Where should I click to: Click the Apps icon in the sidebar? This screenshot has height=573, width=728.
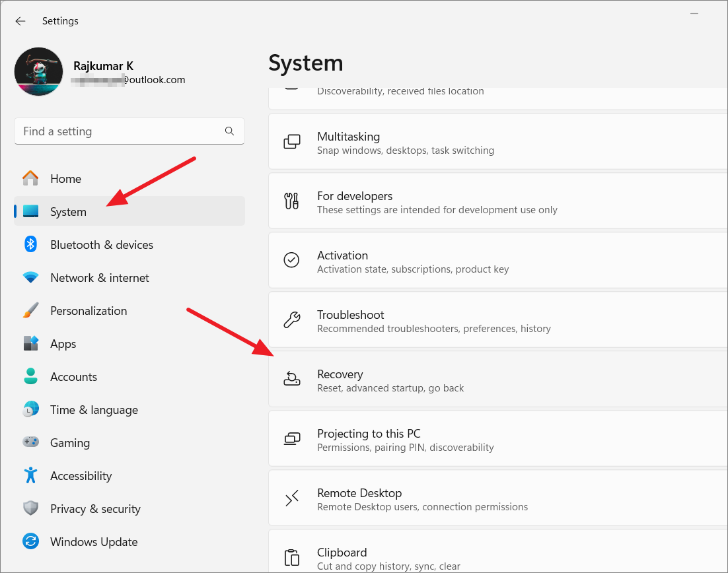pos(31,343)
